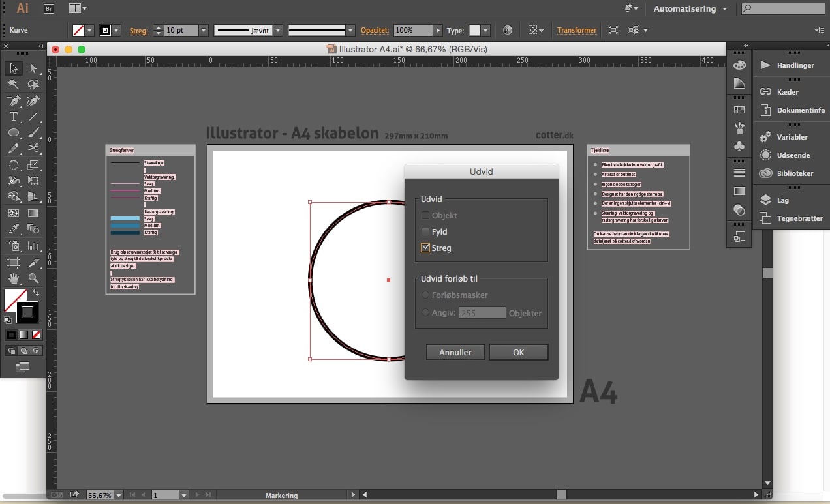Click the orange Opacitet label link

coord(375,30)
